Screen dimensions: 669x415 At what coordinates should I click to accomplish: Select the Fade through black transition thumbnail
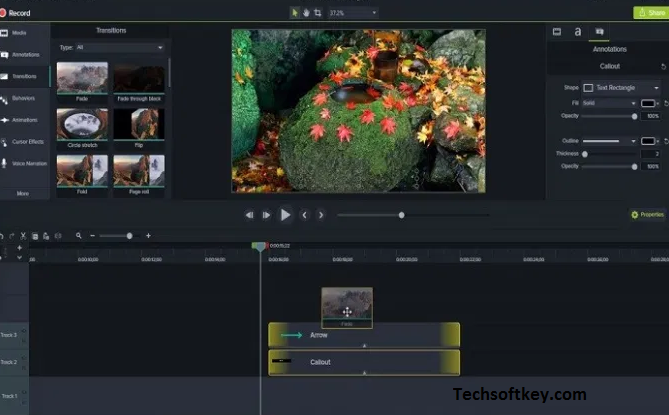point(139,78)
